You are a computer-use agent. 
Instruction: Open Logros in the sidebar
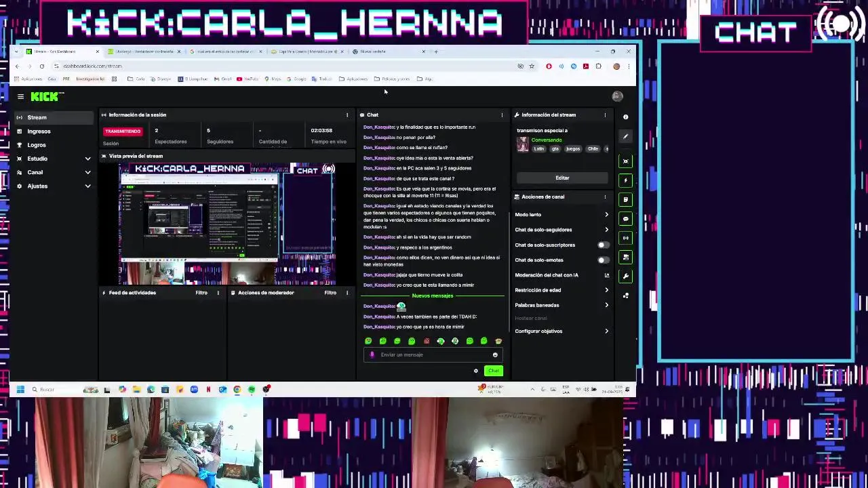point(54,145)
